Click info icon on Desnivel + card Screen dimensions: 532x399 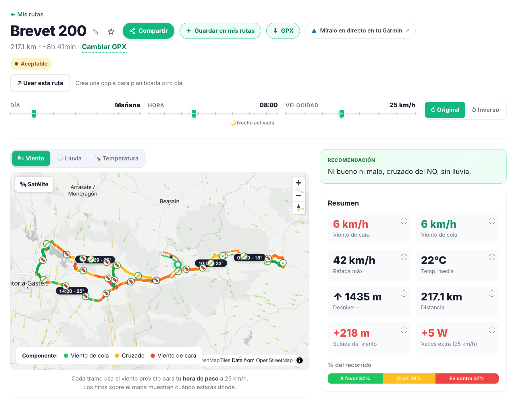(x=404, y=294)
